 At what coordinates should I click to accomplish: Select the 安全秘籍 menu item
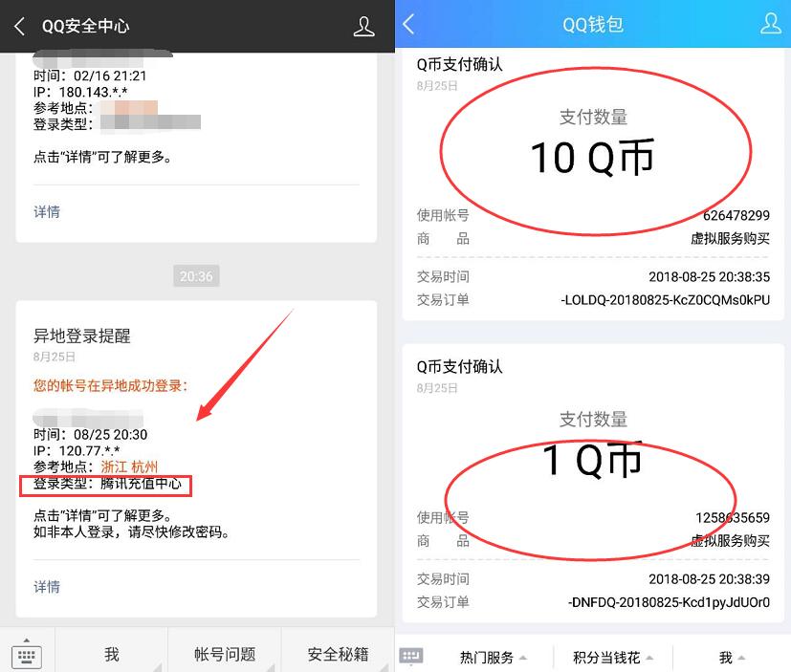(337, 654)
